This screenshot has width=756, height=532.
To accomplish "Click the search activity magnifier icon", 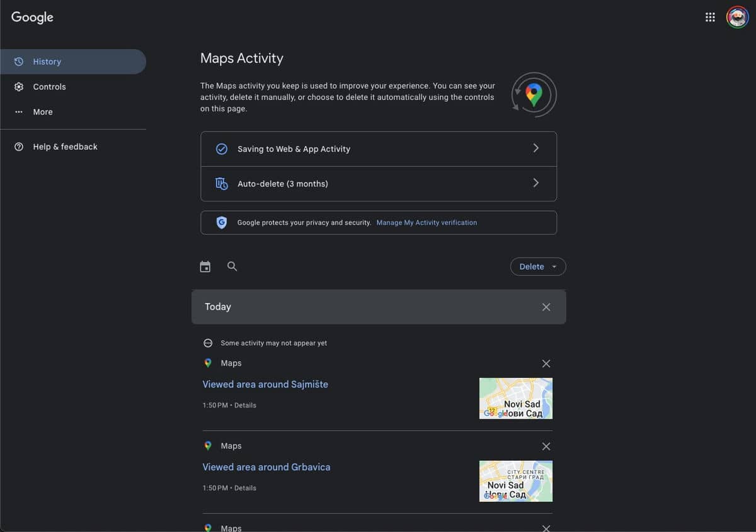I will point(232,266).
